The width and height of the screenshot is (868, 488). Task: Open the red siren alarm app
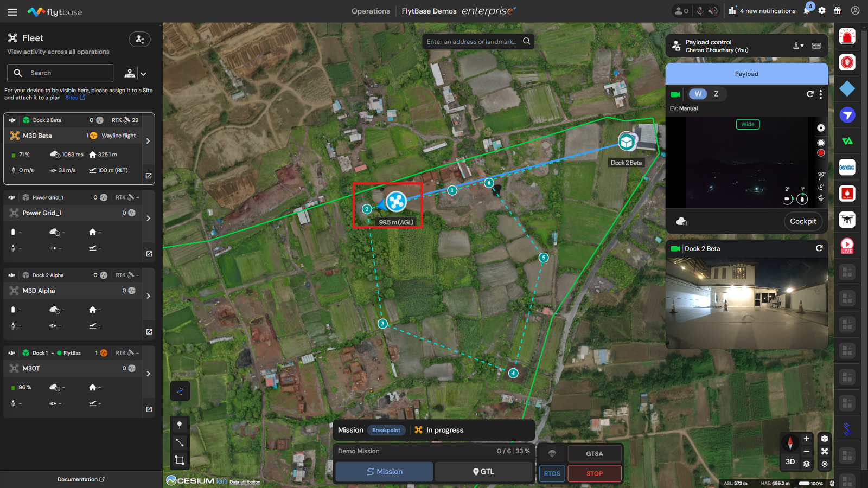pos(847,36)
